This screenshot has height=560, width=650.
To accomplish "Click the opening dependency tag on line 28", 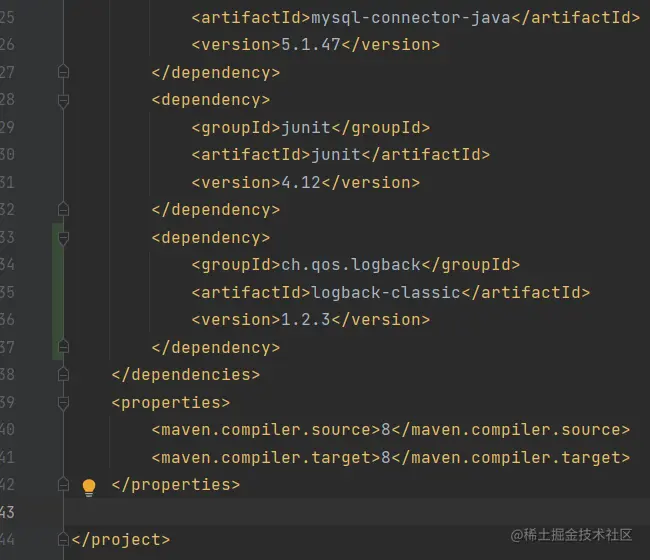I will 211,100.
